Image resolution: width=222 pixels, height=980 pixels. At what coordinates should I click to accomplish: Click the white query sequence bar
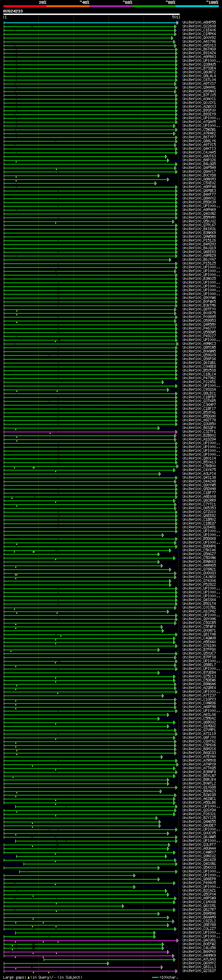pyautogui.click(x=92, y=15)
